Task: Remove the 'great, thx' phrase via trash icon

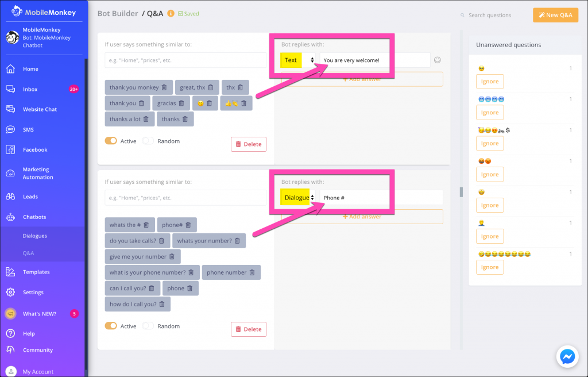Action: [211, 87]
